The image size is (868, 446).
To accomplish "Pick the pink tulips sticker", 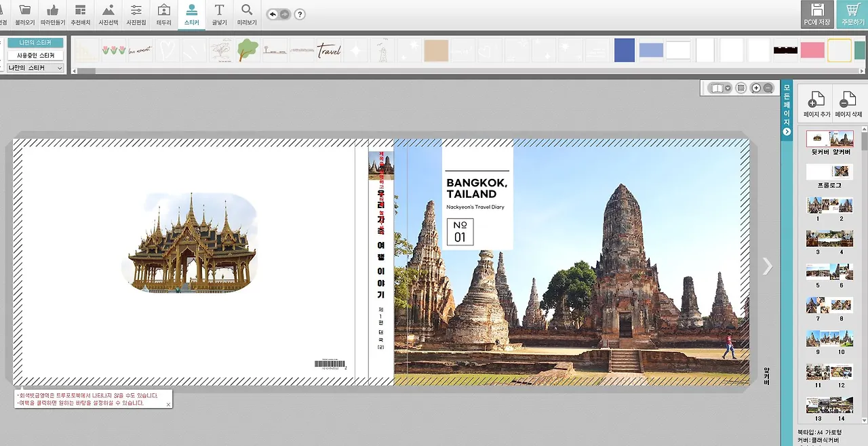I will point(113,50).
